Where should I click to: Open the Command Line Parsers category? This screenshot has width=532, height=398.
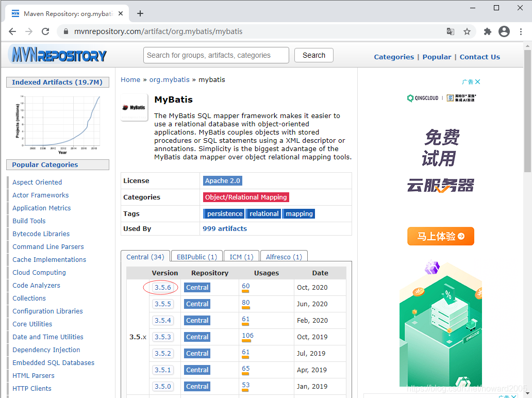48,246
